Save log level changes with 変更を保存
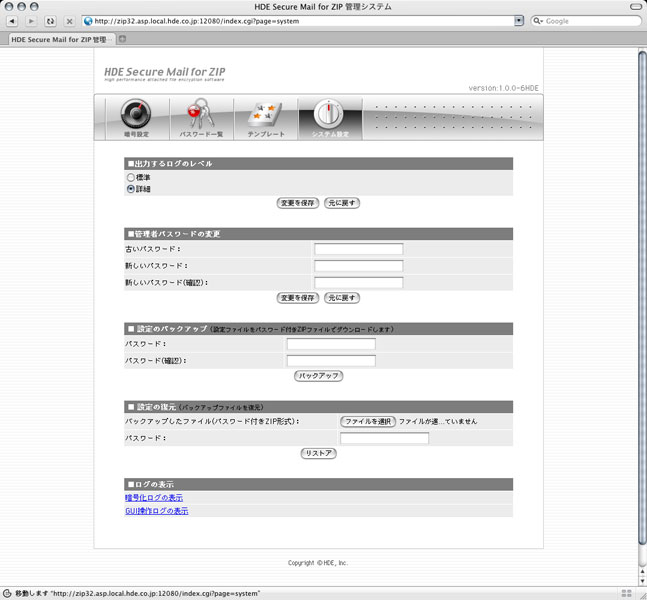 pos(298,203)
